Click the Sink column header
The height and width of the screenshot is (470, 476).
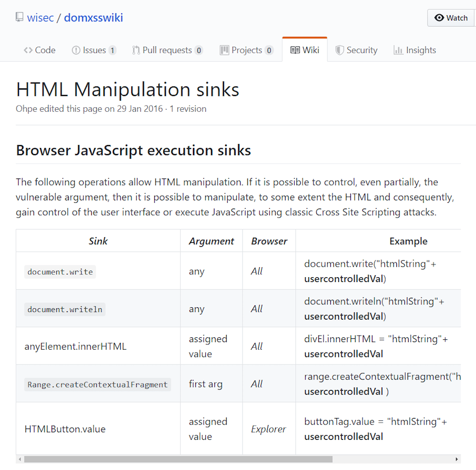coord(98,241)
